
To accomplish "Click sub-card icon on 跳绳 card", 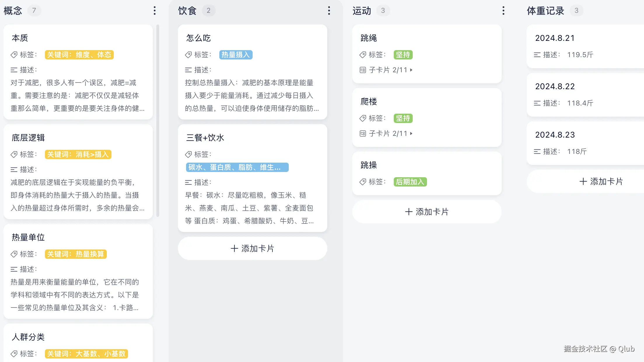I will (363, 70).
